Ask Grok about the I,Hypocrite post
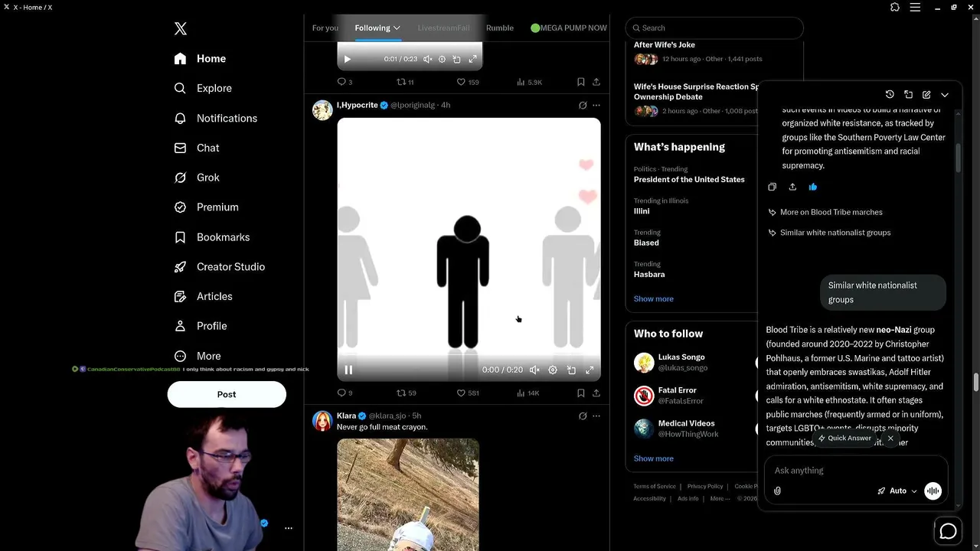The image size is (980, 551). coord(583,106)
